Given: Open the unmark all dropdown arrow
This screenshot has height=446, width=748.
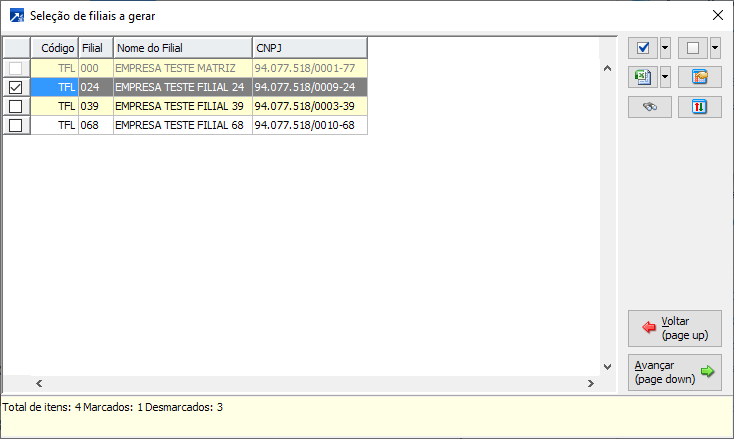Looking at the screenshot, I should click(x=715, y=48).
